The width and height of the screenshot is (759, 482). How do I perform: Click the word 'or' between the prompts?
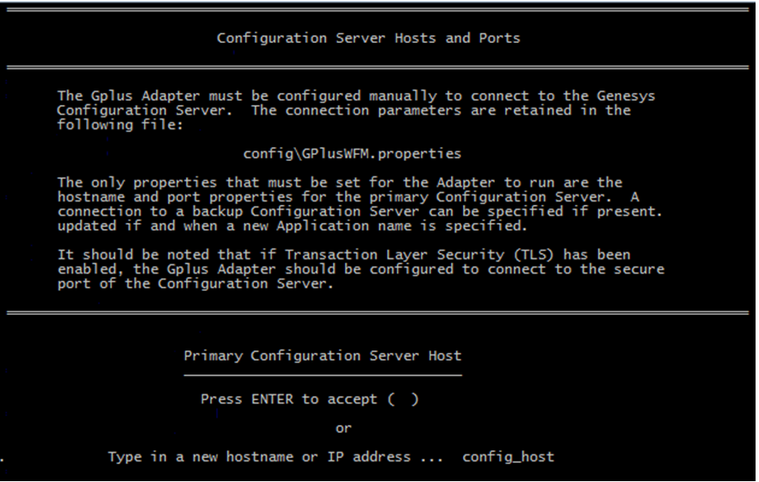click(344, 428)
